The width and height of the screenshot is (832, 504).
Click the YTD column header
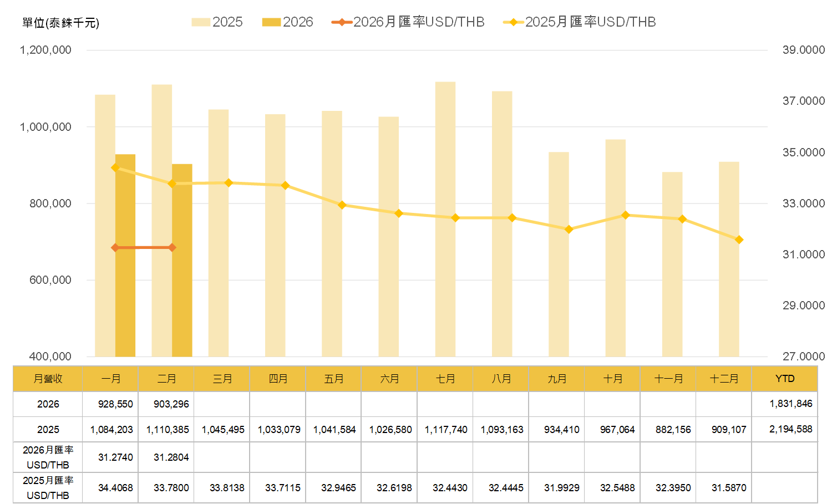point(784,379)
